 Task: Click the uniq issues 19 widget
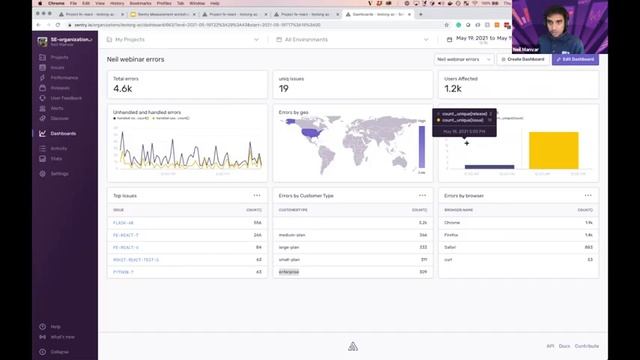pyautogui.click(x=353, y=85)
